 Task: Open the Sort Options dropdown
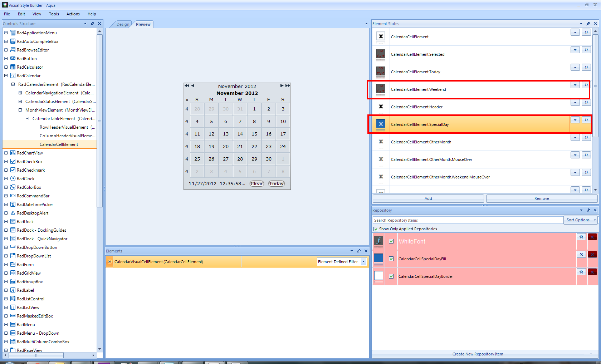click(x=581, y=220)
